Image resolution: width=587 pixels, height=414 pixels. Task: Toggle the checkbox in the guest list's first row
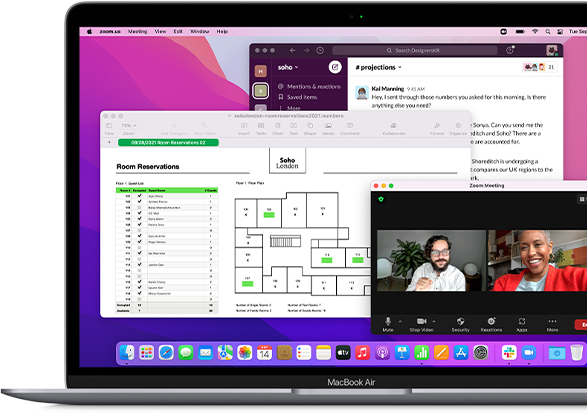tap(139, 196)
